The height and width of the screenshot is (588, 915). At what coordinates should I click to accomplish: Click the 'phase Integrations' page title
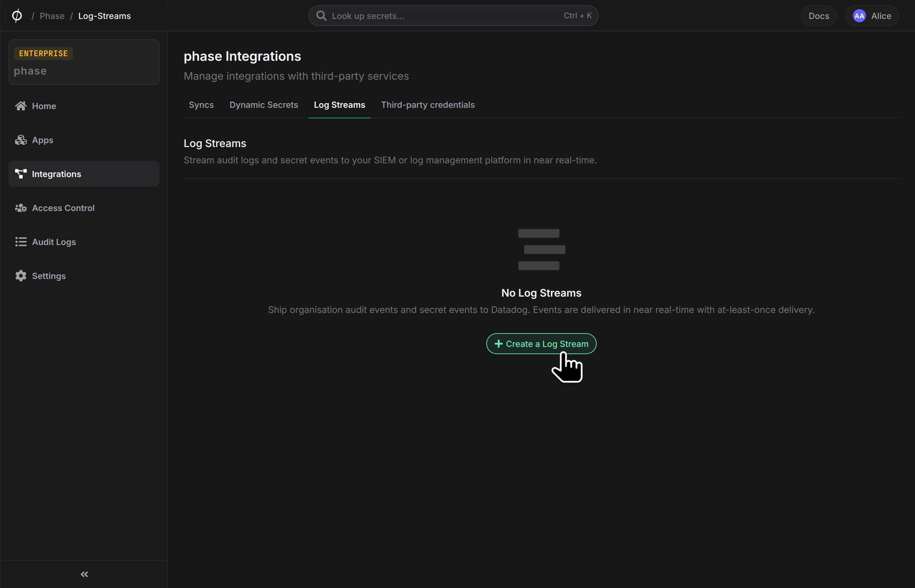pos(242,56)
